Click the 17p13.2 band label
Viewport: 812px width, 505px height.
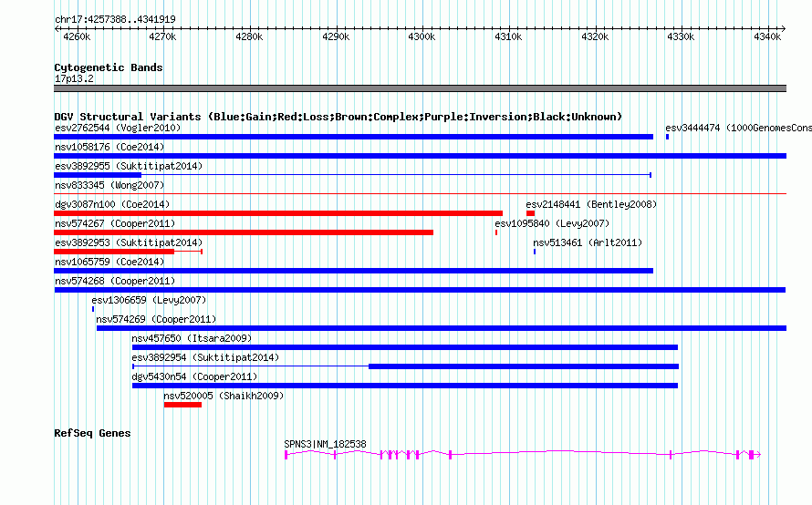coord(74,78)
